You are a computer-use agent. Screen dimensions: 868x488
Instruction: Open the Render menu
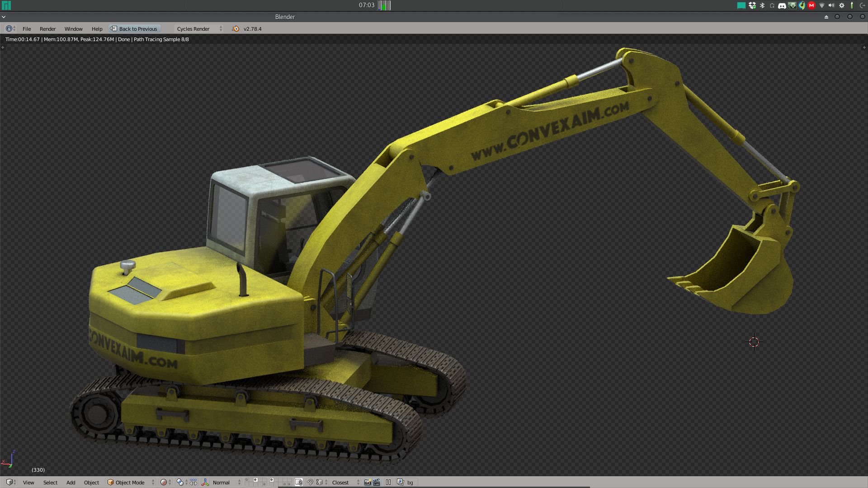click(47, 28)
